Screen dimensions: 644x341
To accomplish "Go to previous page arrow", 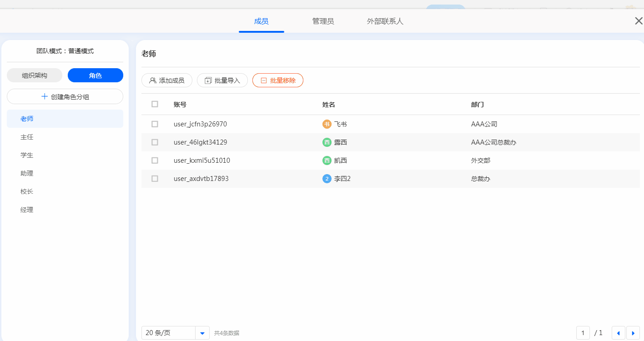I will click(618, 333).
